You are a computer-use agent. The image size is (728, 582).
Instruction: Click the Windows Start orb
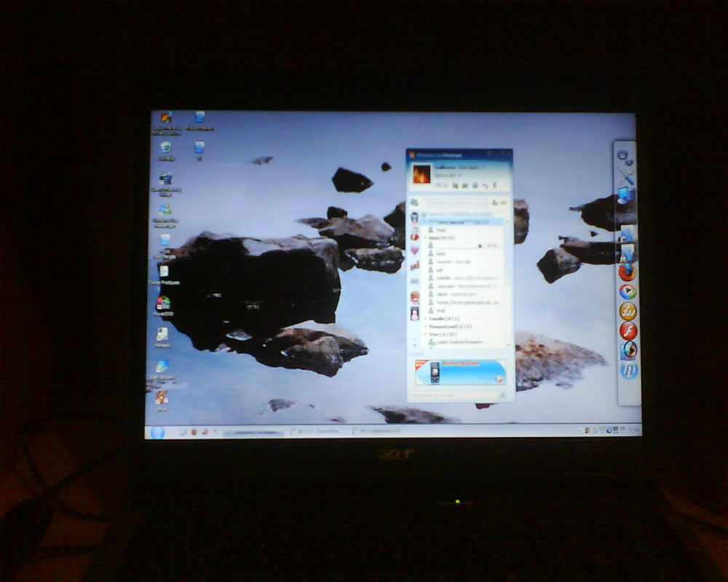(x=157, y=433)
